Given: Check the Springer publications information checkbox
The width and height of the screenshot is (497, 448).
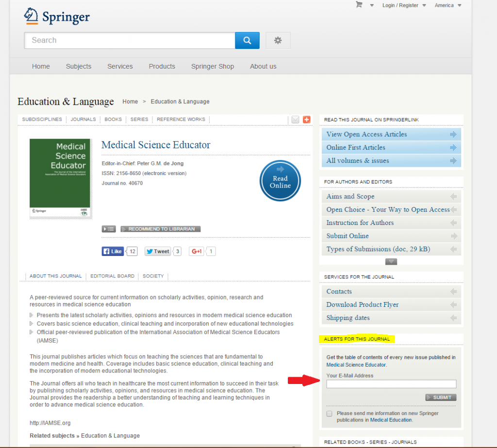Looking at the screenshot, I should coord(330,414).
